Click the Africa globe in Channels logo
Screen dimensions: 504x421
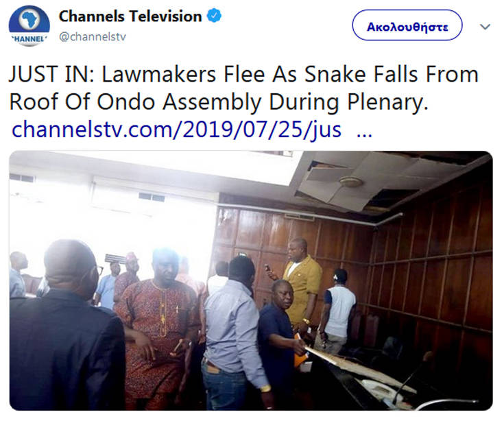point(29,19)
